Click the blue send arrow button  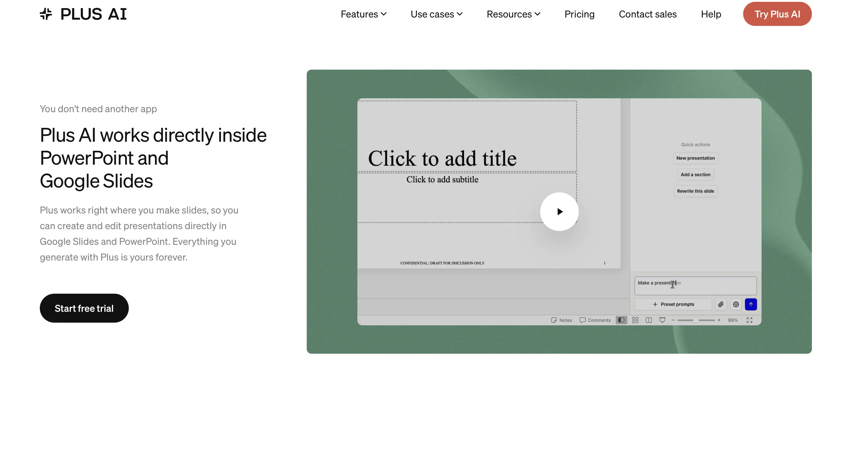pyautogui.click(x=751, y=304)
